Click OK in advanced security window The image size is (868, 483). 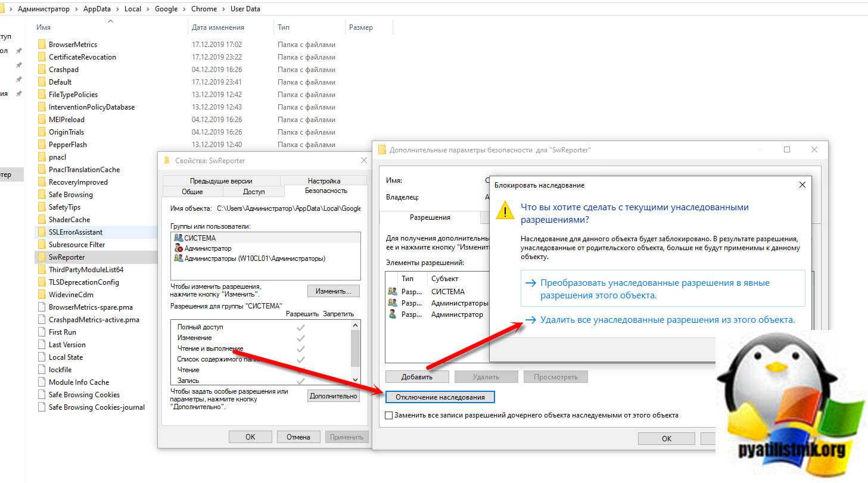(x=667, y=439)
